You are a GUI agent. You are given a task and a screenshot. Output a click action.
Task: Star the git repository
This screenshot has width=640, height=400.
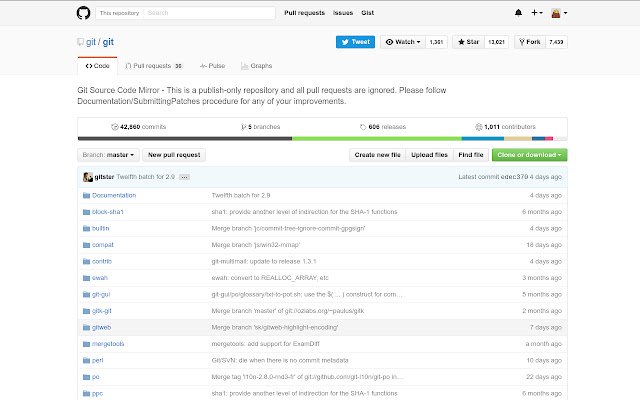tap(468, 42)
